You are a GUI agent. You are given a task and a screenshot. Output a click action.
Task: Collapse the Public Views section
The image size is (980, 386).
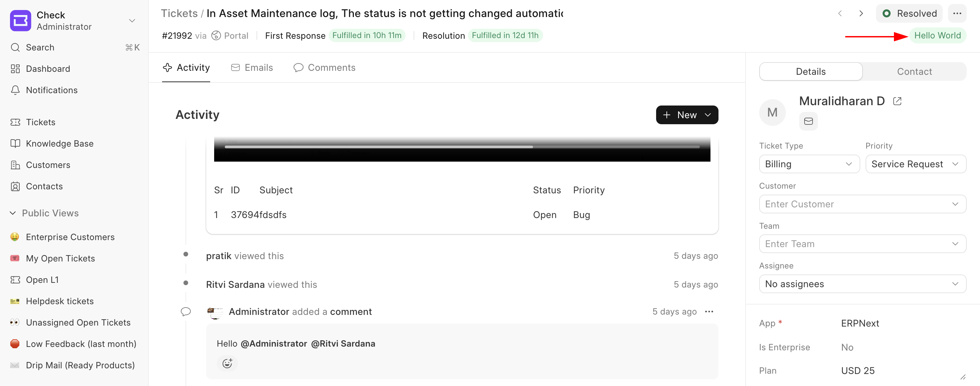point(13,213)
